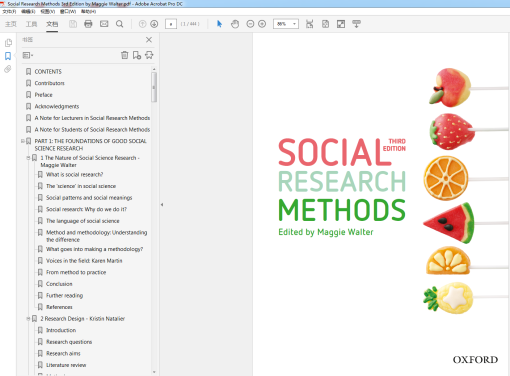Switch to the 工具 tab
The height and width of the screenshot is (376, 510).
31,24
